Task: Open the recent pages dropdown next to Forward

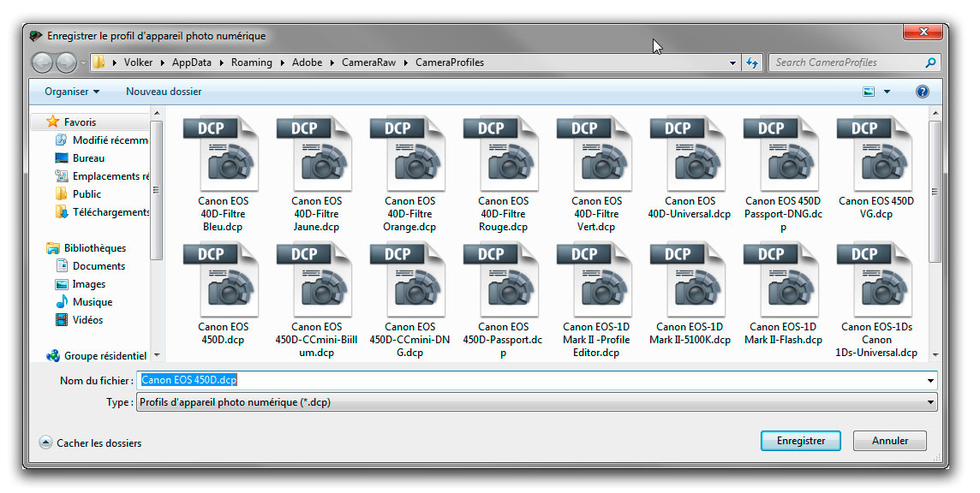Action: (x=83, y=63)
